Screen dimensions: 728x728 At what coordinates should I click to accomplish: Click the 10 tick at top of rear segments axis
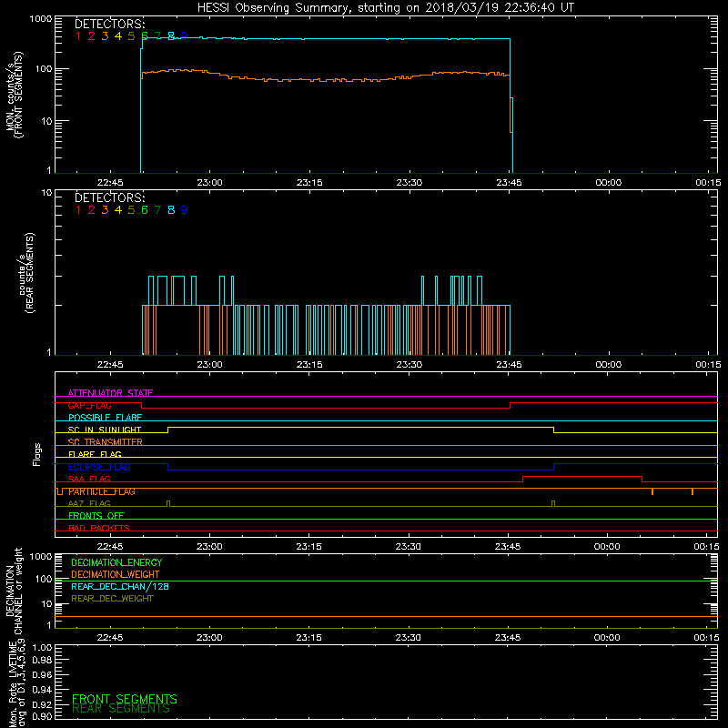click(46, 192)
